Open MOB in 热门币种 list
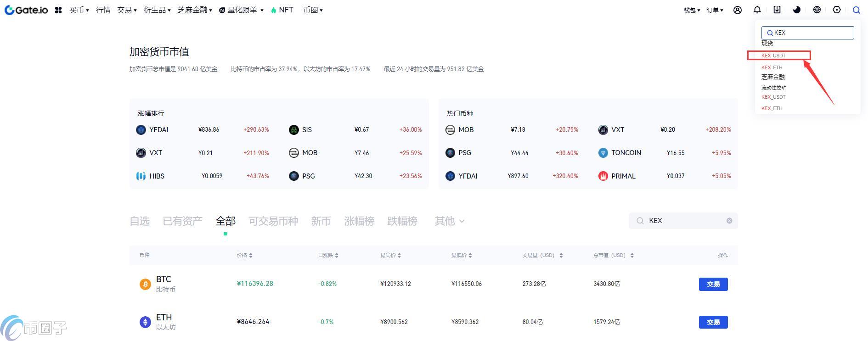 512,130
